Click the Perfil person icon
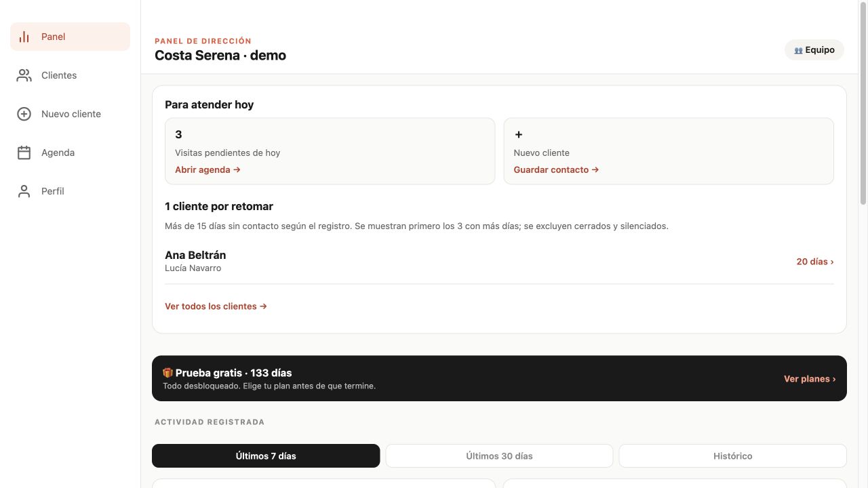Viewport: 868px width, 488px height. click(x=24, y=191)
